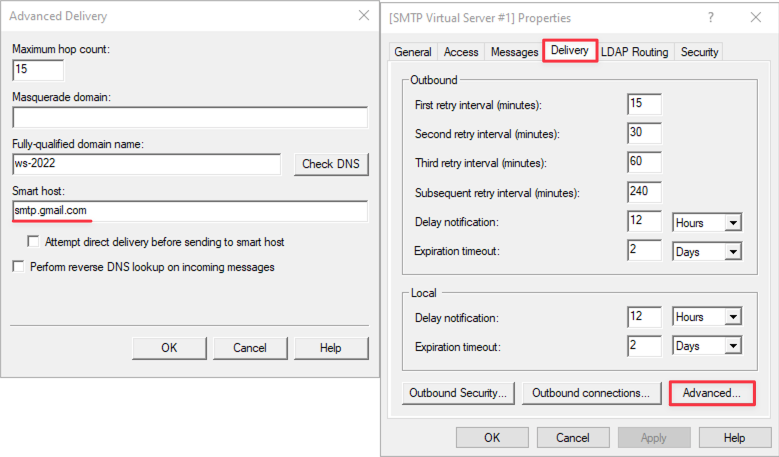The height and width of the screenshot is (457, 779).
Task: Click the Outbound Security button
Action: tap(459, 393)
